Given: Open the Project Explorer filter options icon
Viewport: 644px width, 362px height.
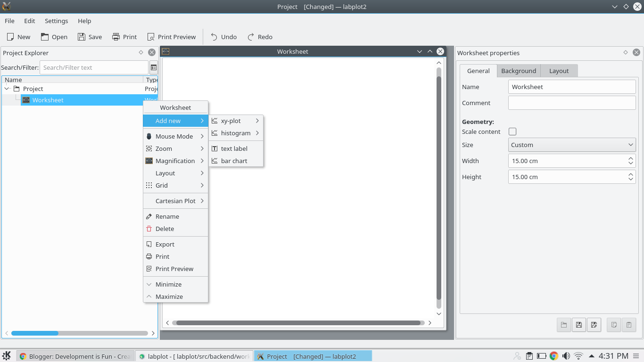Looking at the screenshot, I should 154,67.
